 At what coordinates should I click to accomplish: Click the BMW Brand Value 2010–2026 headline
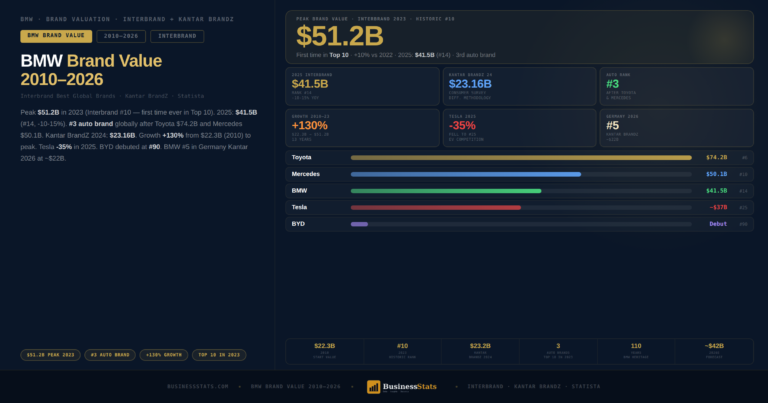coord(91,70)
